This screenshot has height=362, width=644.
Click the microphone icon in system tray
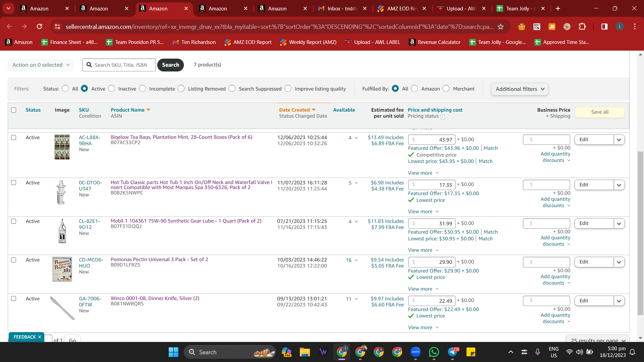(537, 352)
